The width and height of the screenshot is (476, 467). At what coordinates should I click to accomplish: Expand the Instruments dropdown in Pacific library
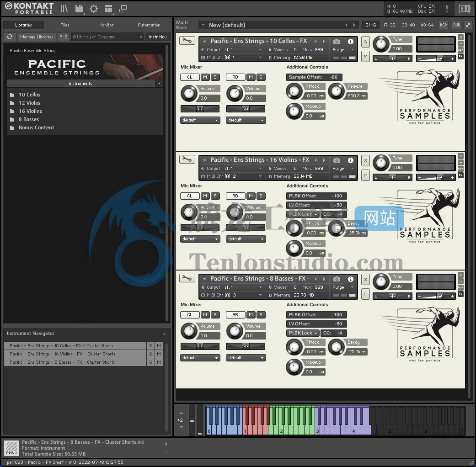(160, 84)
